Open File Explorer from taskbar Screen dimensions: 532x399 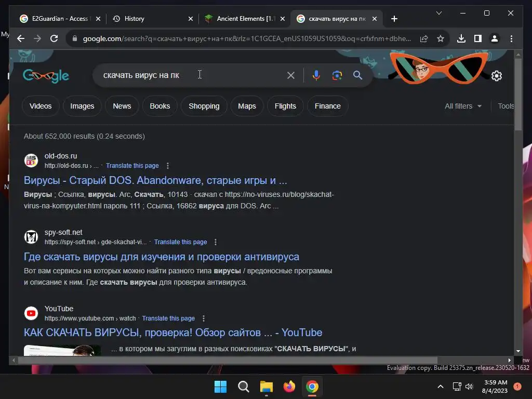pos(267,387)
